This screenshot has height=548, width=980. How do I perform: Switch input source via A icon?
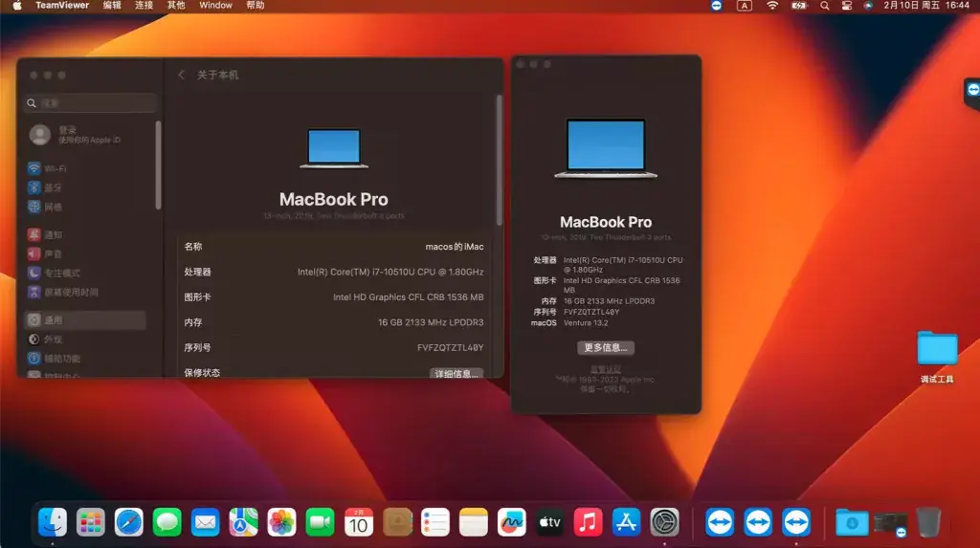coord(744,5)
